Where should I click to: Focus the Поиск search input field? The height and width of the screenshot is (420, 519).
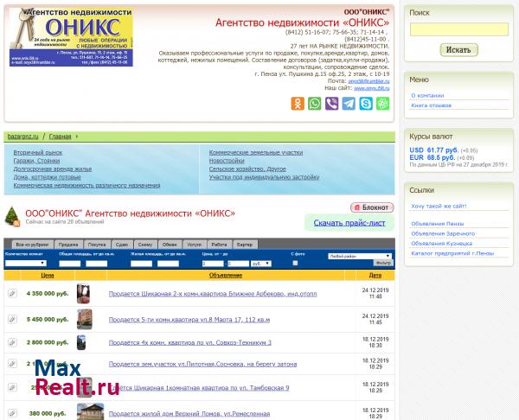tap(459, 29)
